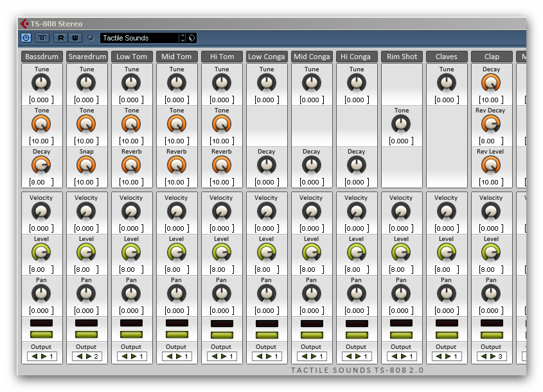This screenshot has width=543, height=392.
Task: Click the Rim Shot green pad button
Action: tap(402, 335)
